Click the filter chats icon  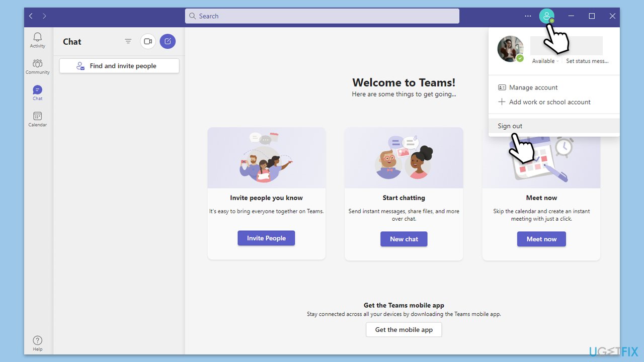coord(128,41)
